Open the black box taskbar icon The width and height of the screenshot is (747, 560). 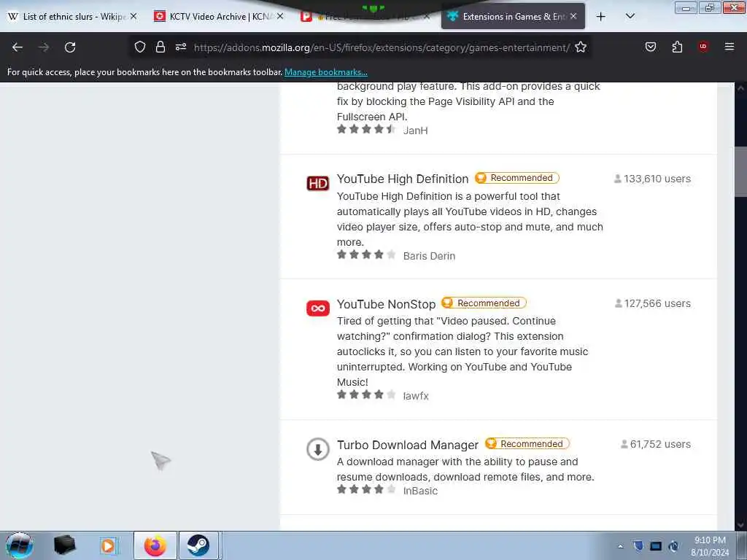pos(65,545)
